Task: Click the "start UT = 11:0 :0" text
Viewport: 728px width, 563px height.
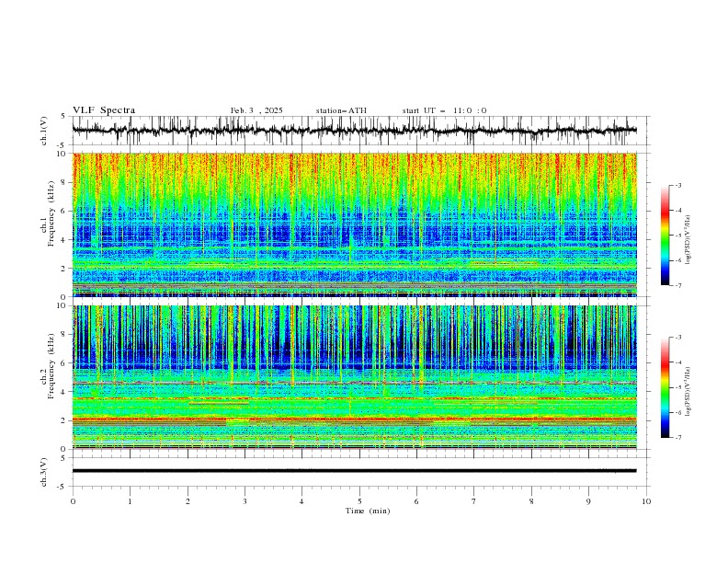Action: point(444,110)
